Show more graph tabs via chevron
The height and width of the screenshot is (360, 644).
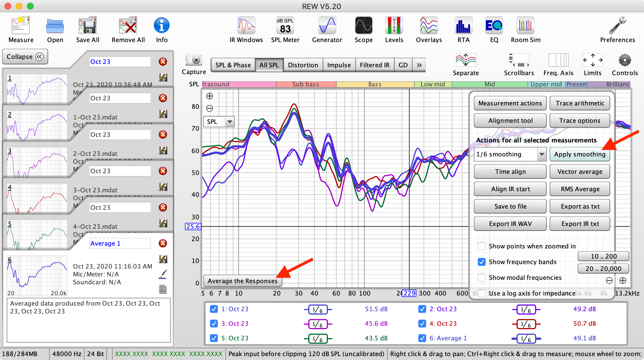(419, 65)
